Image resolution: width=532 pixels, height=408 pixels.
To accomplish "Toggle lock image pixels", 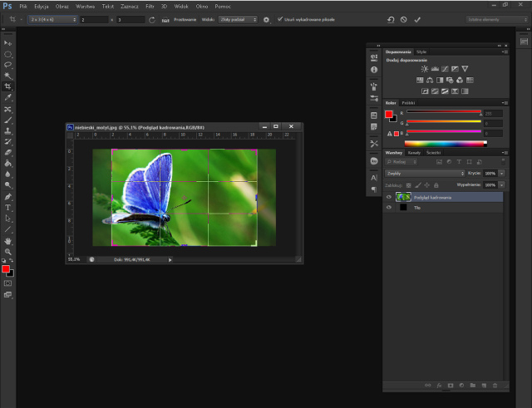I will coord(418,185).
